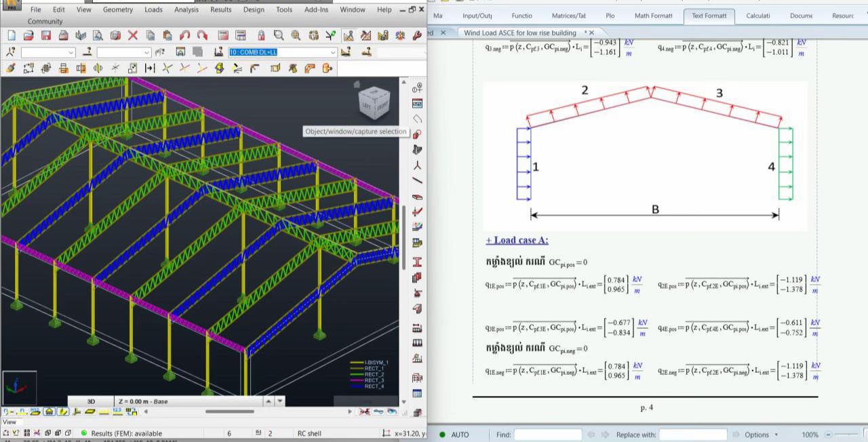The image size is (868, 442).
Task: Click the Undo arrow icon
Action: [185, 36]
